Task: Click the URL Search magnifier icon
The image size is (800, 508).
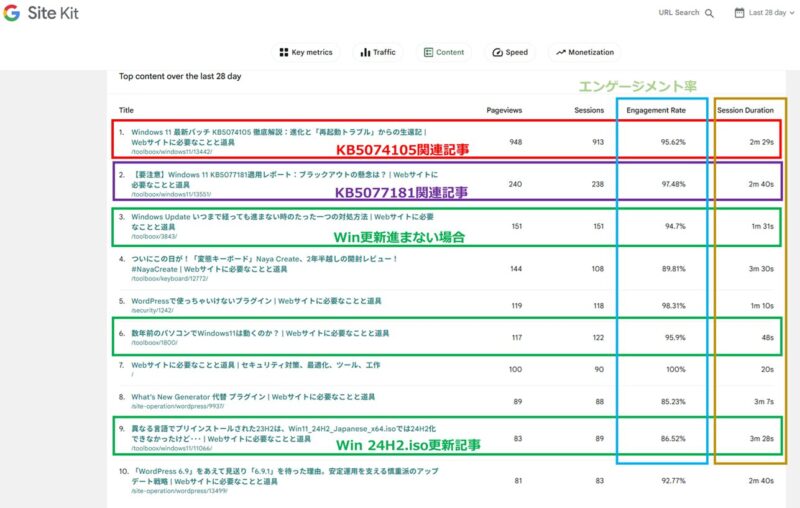Action: 709,13
